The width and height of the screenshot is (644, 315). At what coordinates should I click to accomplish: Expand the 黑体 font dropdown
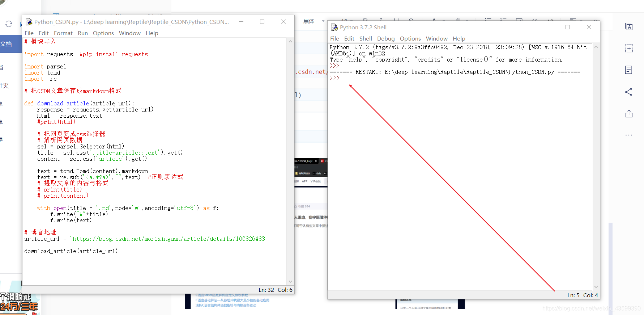323,21
